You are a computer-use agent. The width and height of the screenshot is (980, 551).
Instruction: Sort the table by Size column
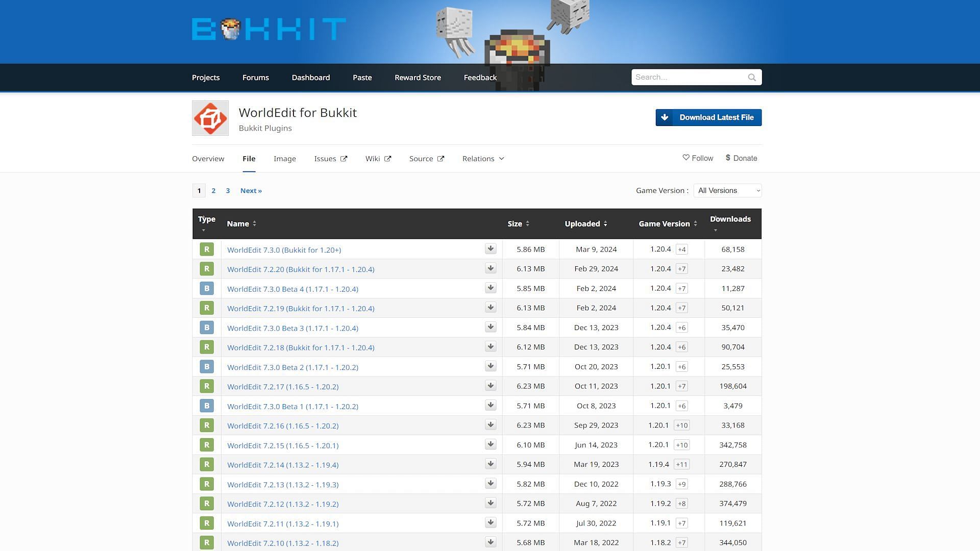pos(518,223)
